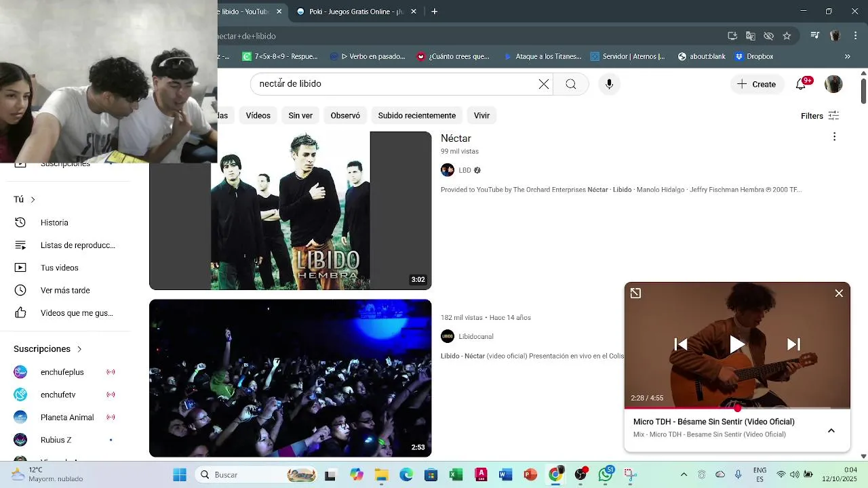Open the Libido Hembra Néctar thumbnail

290,211
